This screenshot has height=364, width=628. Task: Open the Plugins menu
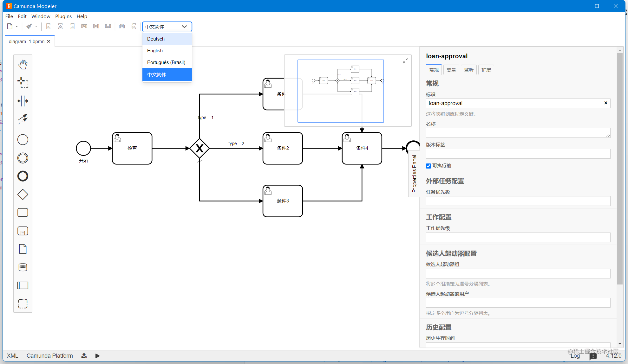63,16
